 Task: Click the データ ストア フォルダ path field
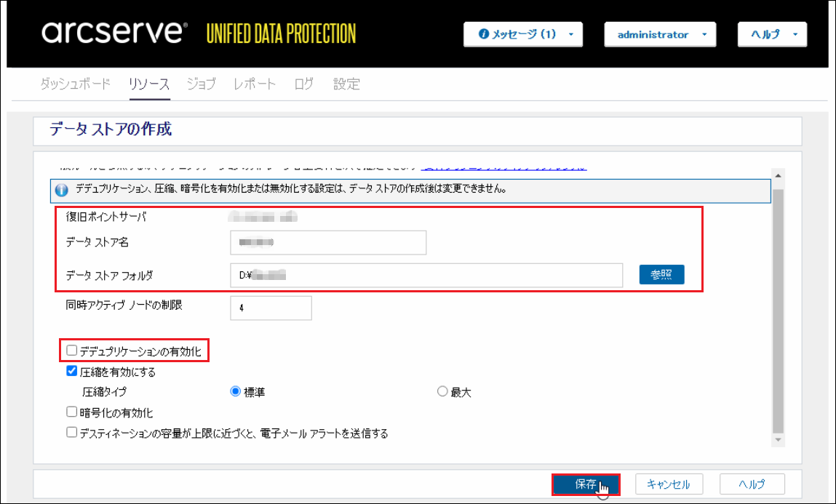426,275
